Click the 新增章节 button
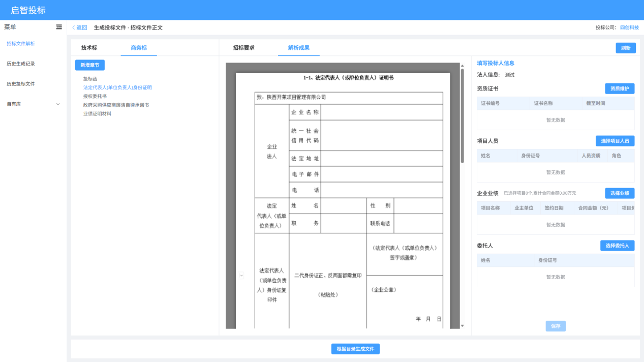This screenshot has width=644, height=362. (x=90, y=65)
